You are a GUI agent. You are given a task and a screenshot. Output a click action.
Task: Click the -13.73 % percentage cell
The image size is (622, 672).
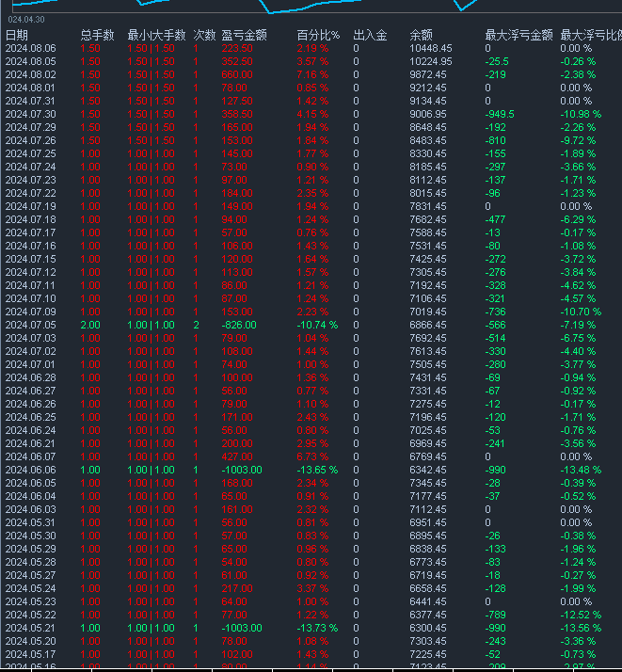pyautogui.click(x=316, y=628)
